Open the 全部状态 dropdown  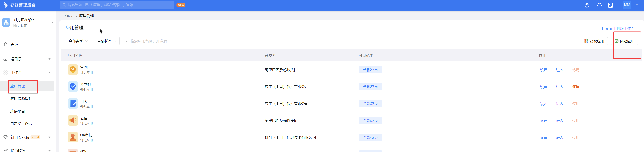107,41
